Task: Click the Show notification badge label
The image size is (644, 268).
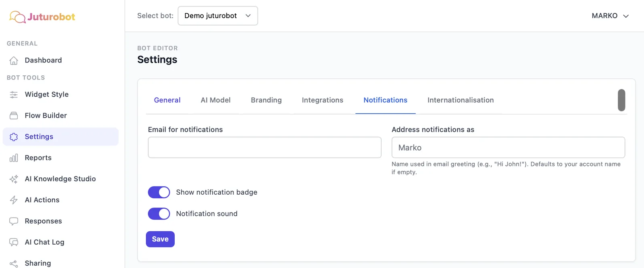Action: [217, 192]
